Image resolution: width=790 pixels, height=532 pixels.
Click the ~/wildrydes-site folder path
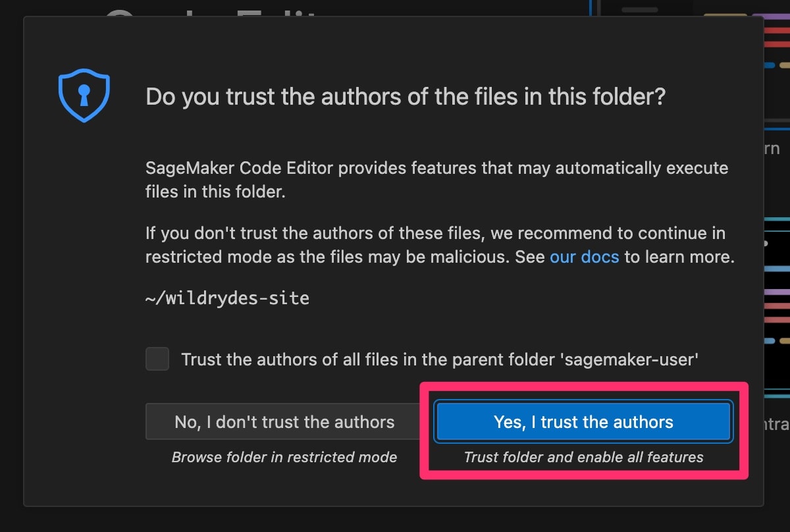tap(227, 298)
